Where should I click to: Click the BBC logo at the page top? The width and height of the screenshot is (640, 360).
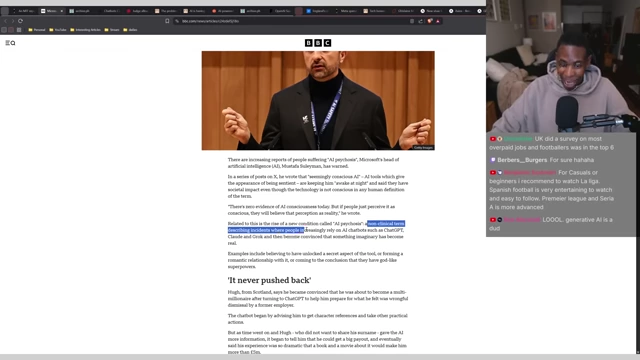318,43
